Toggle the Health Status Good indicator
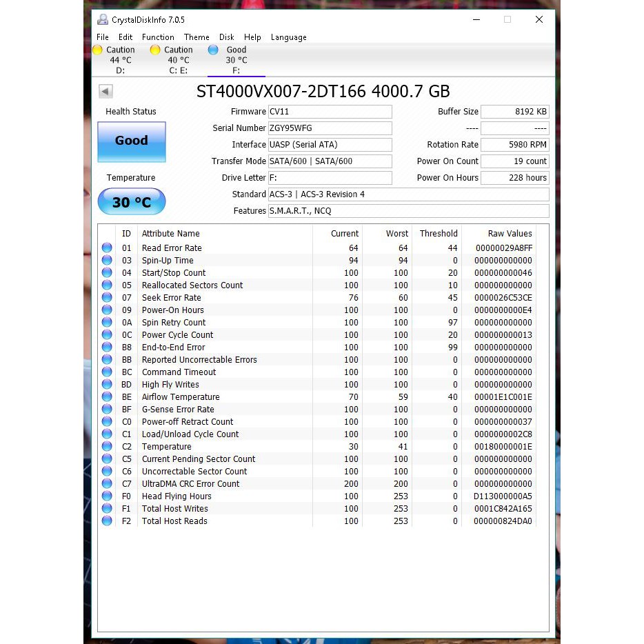The image size is (644, 644). (131, 141)
